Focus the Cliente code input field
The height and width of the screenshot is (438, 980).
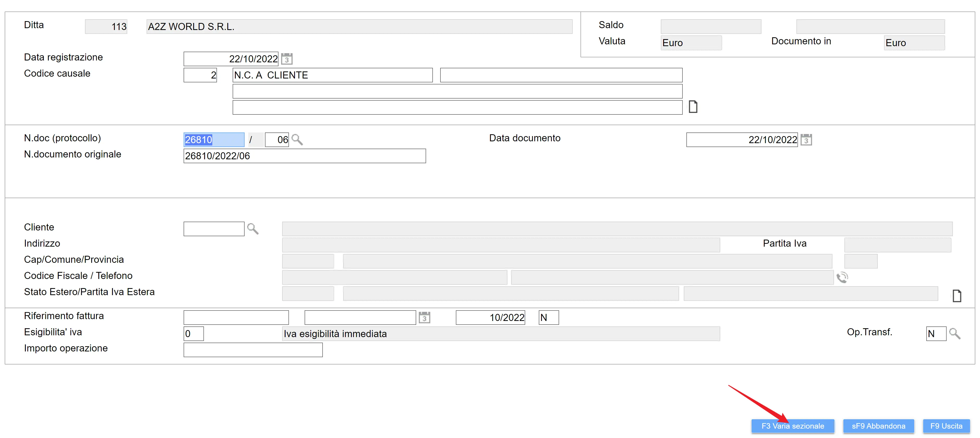(x=214, y=228)
